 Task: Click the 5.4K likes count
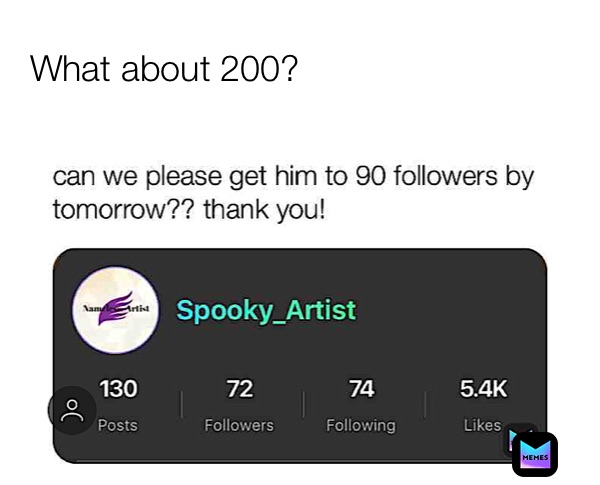tap(483, 389)
